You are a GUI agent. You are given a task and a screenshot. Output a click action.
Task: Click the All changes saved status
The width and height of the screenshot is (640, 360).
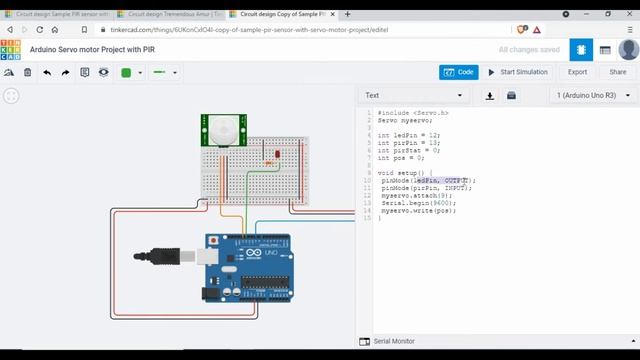[529, 50]
